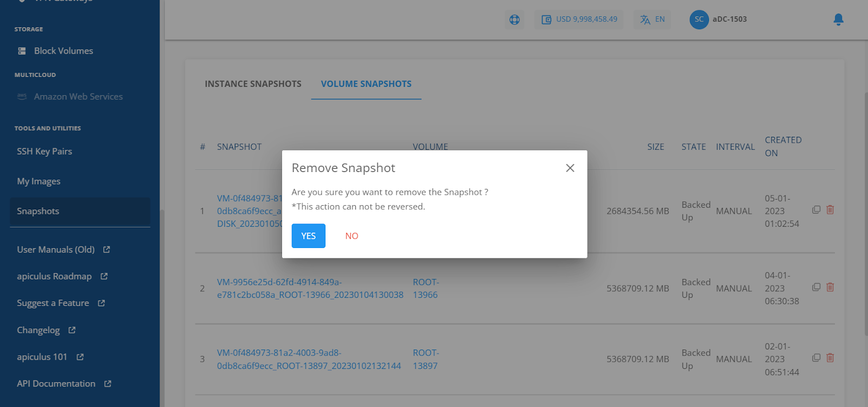Open User Manuals (Old) link
This screenshot has width=868, height=407.
click(55, 250)
